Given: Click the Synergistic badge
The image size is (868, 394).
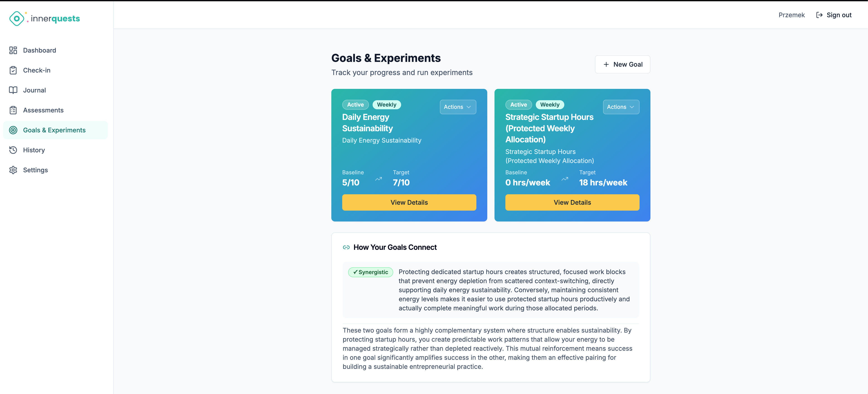Looking at the screenshot, I should click(x=370, y=272).
